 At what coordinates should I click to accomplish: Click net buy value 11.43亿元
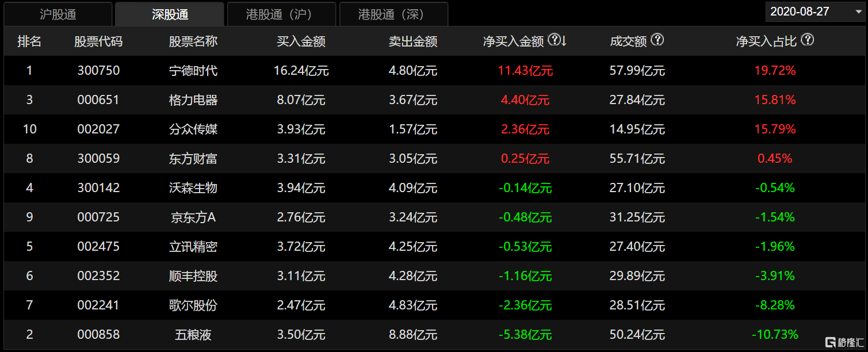[x=525, y=71]
